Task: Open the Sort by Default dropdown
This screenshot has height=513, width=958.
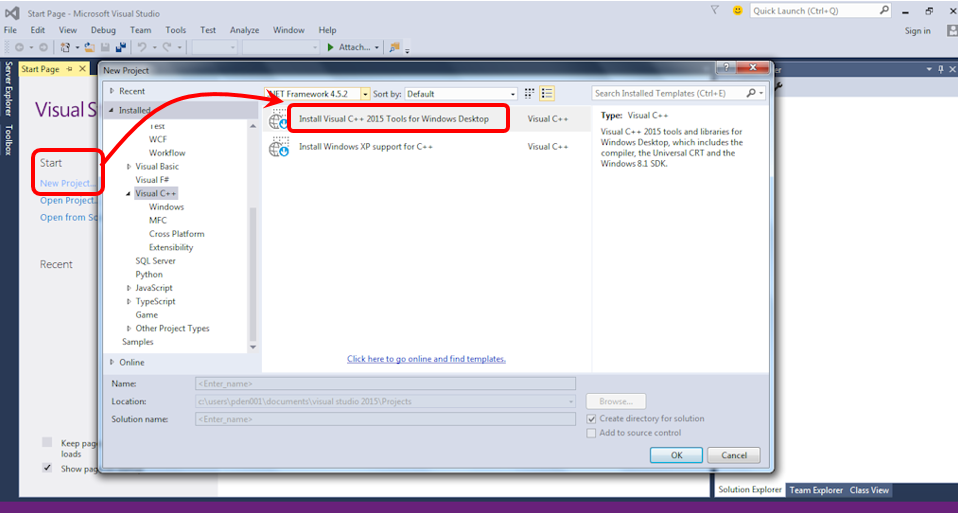Action: pyautogui.click(x=513, y=94)
